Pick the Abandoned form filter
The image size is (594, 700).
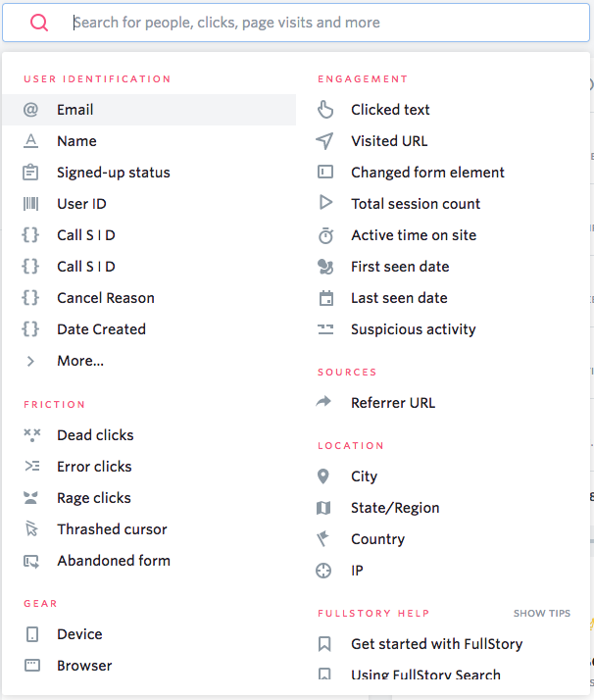pos(113,561)
